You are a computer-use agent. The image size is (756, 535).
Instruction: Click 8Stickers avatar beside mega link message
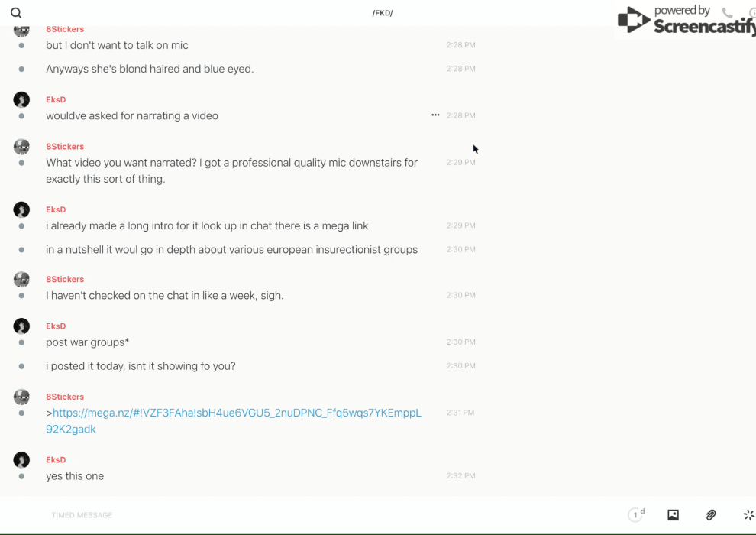21,397
